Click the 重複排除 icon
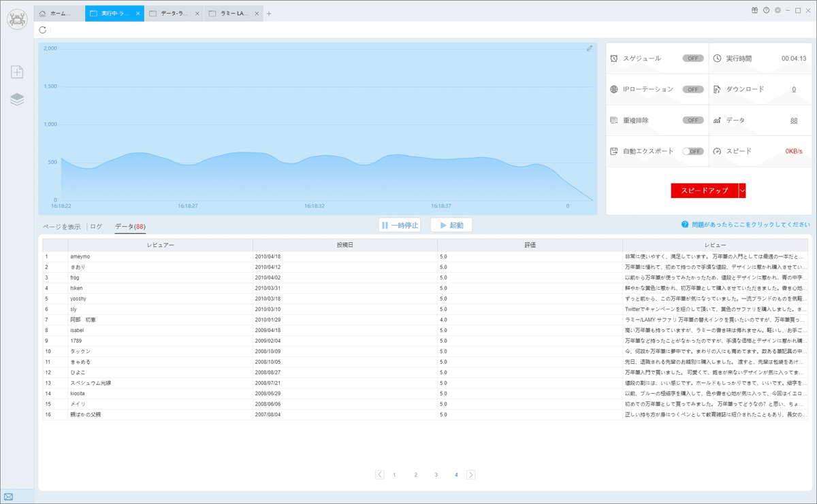This screenshot has width=817, height=504. pyautogui.click(x=614, y=120)
